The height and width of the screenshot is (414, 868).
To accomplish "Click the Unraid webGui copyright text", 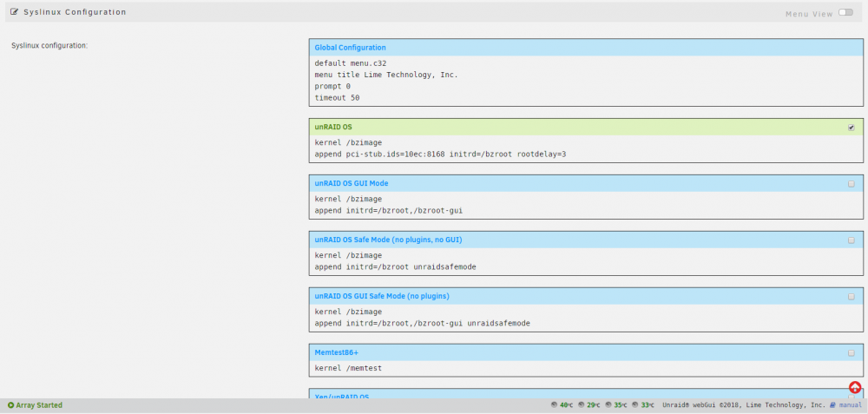I will point(744,405).
